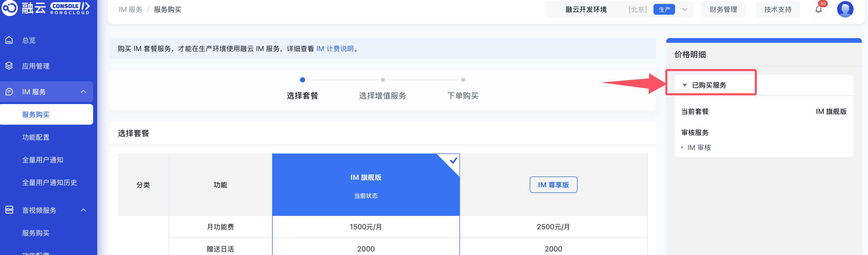Toggle the 生产 environment badge
The height and width of the screenshot is (255, 868).
tap(664, 10)
